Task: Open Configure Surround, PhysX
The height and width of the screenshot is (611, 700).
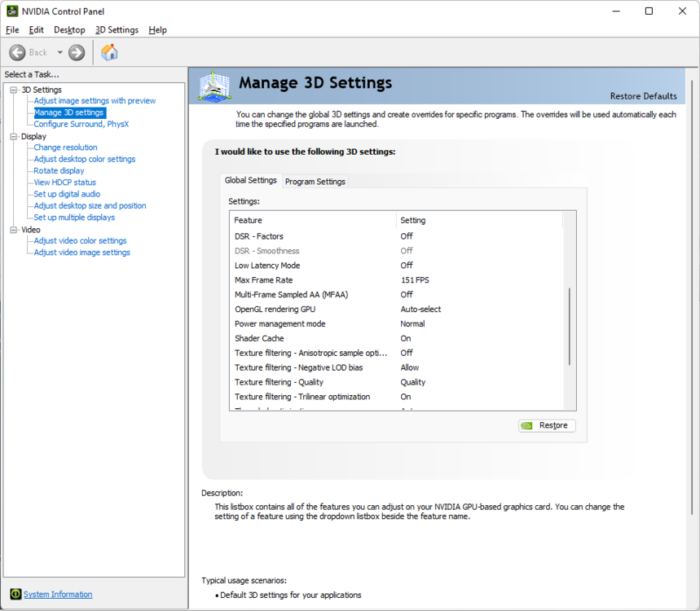Action: tap(81, 124)
